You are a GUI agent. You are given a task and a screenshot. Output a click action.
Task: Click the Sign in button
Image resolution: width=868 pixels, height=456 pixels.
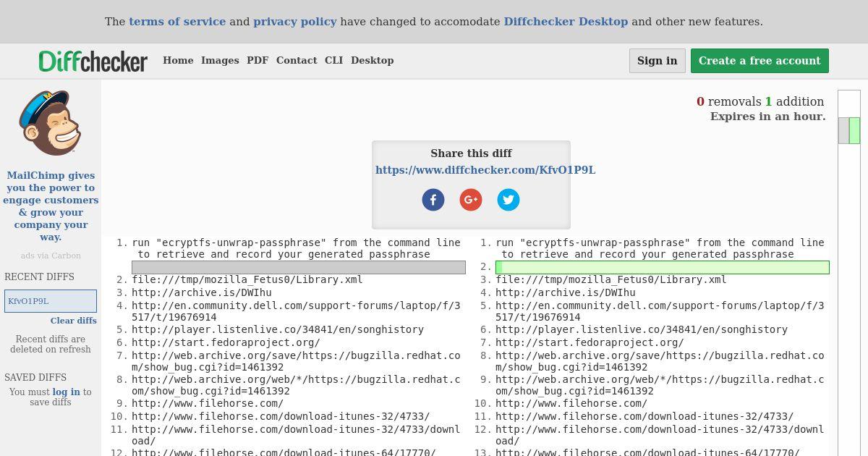click(658, 61)
